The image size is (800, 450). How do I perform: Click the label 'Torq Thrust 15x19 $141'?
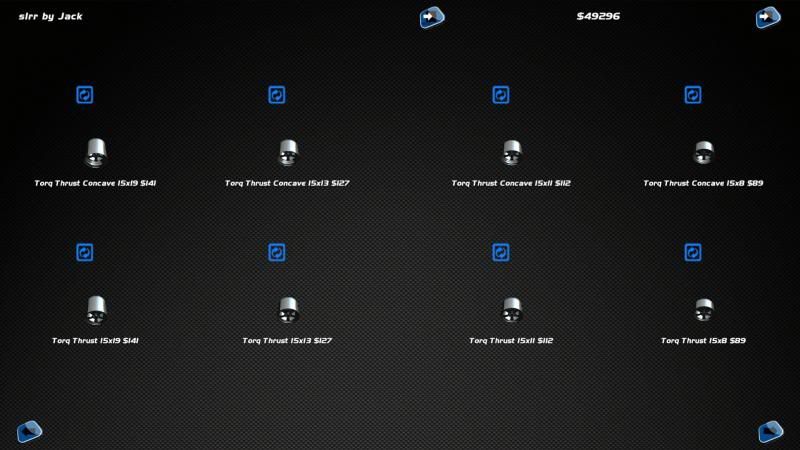click(x=95, y=341)
